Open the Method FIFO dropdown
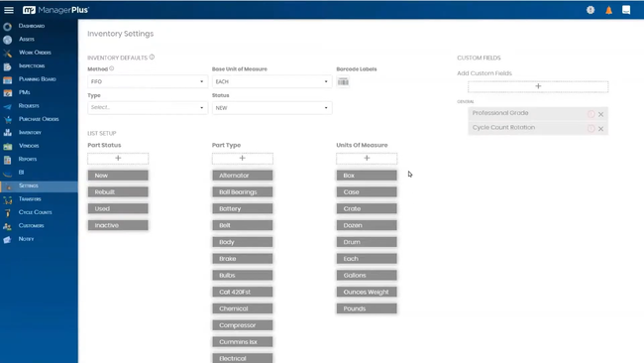Screen dimensions: 644x363 [148, 81]
